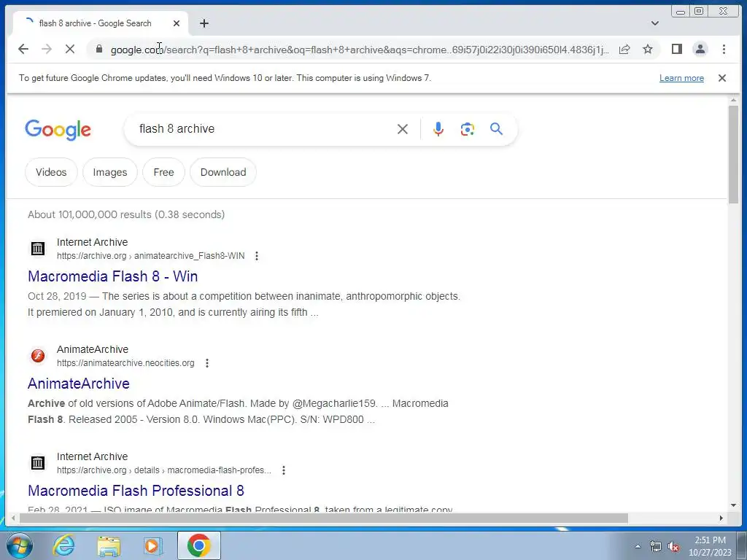
Task: Open Macromedia Flash 8 - Win result
Action: click(x=113, y=276)
